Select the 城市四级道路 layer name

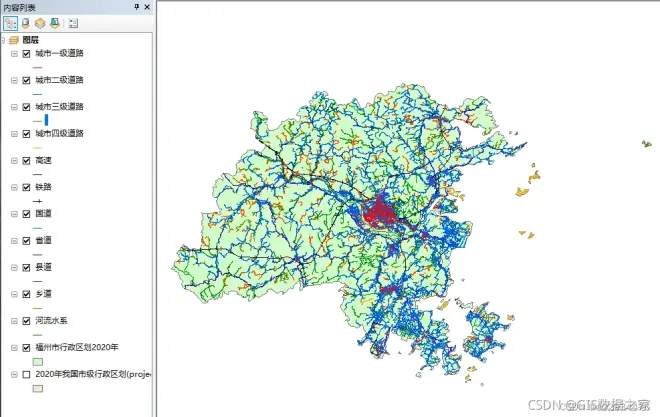[x=59, y=133]
